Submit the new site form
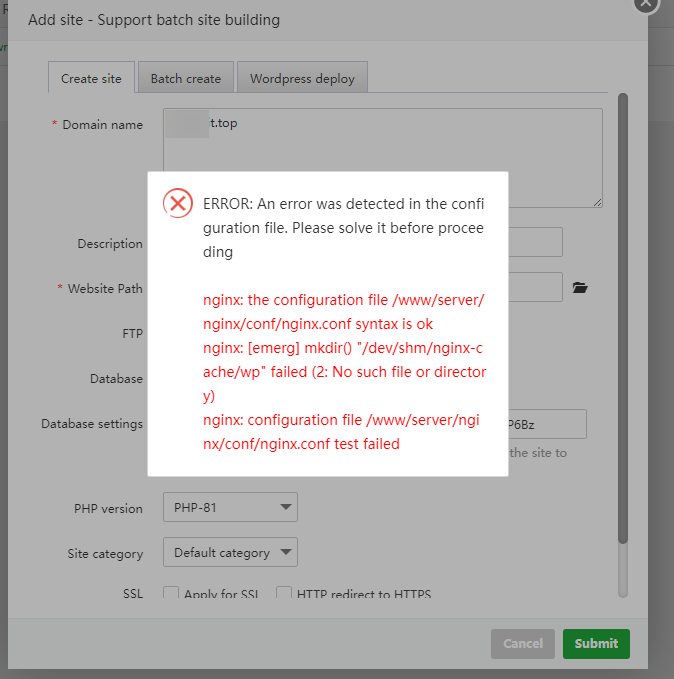674x679 pixels. pyautogui.click(x=596, y=643)
